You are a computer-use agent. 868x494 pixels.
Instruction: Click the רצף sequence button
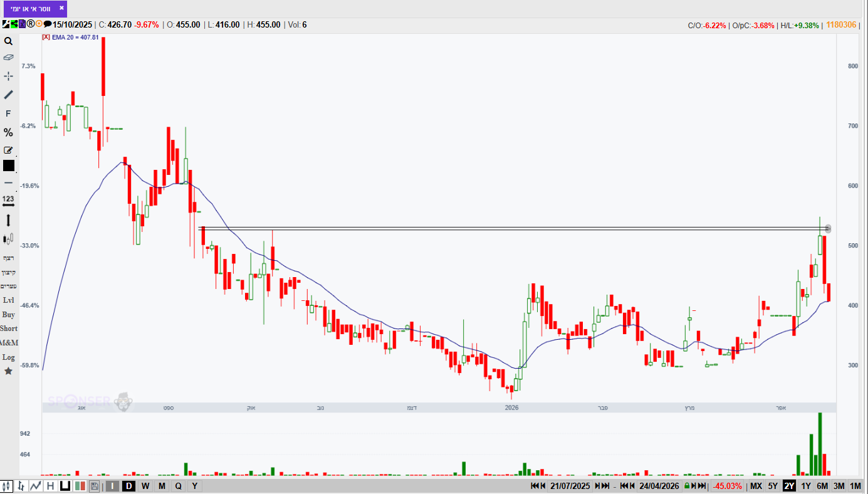tap(8, 258)
